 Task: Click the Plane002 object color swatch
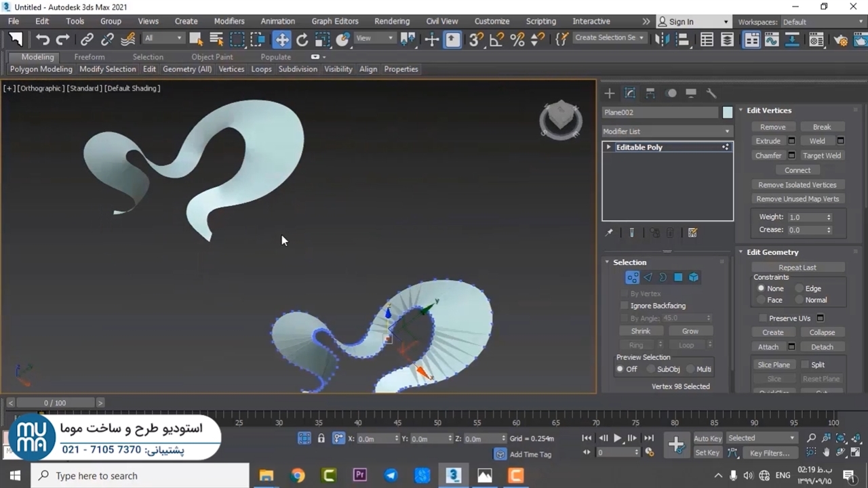[728, 113]
